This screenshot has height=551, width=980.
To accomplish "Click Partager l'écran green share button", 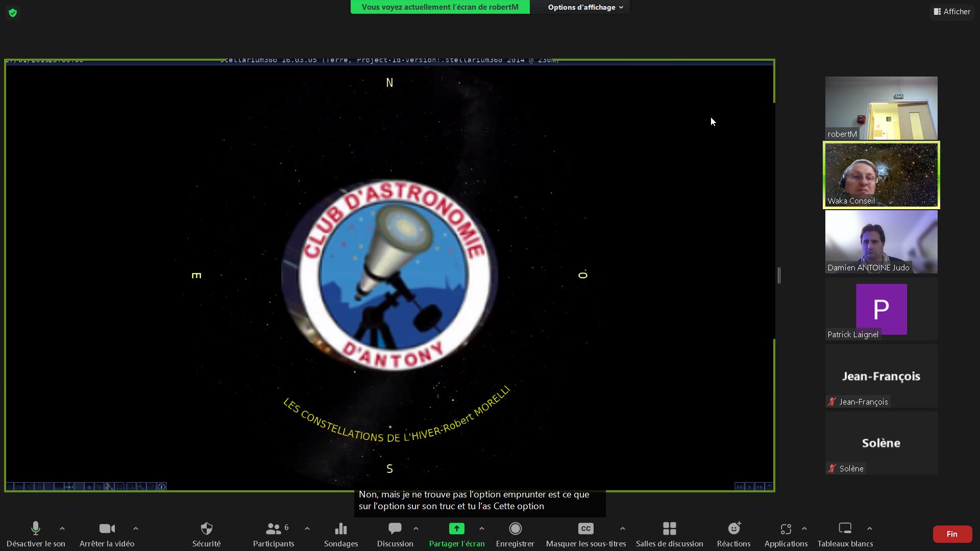I will [457, 534].
